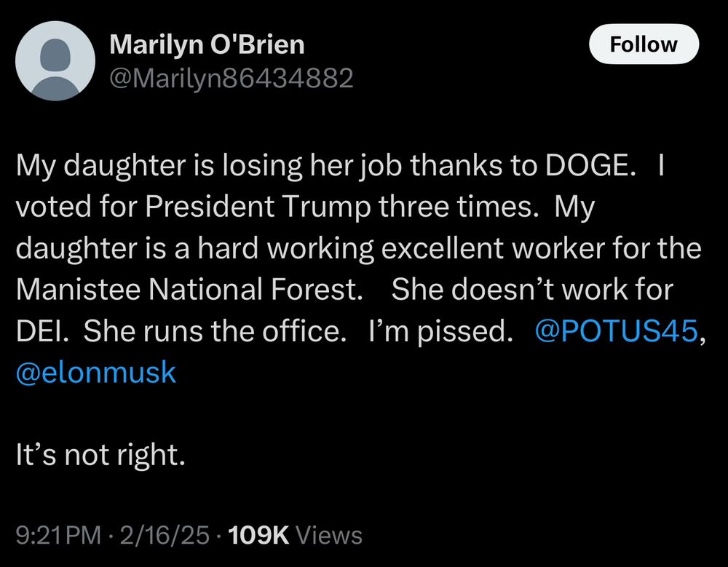
Task: Click the default profile avatar icon
Action: (x=55, y=60)
